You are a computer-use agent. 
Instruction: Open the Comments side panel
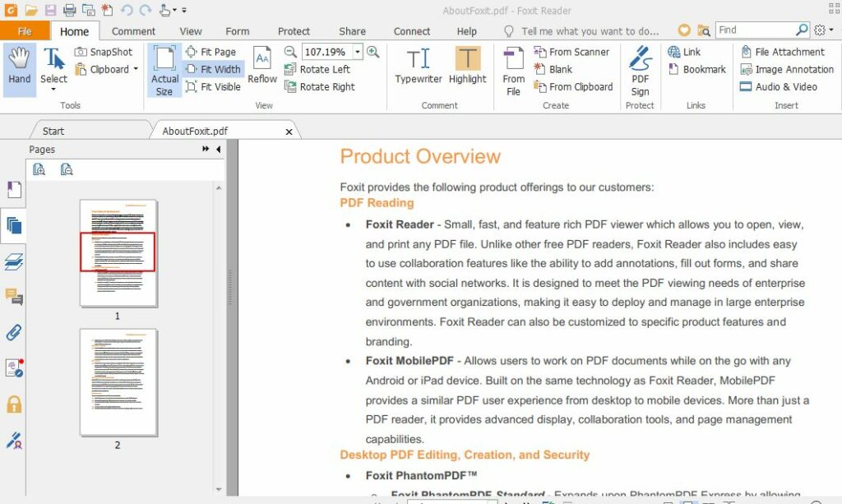[x=14, y=296]
